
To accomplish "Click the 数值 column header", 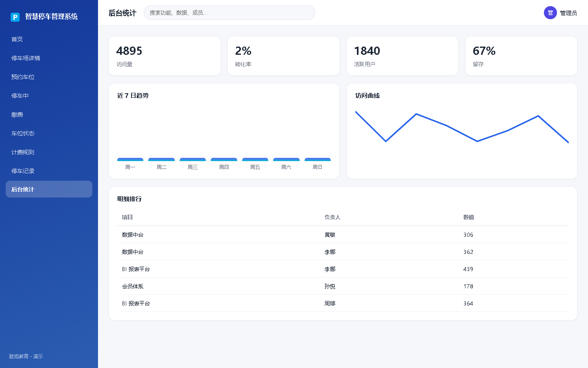I will coord(469,217).
